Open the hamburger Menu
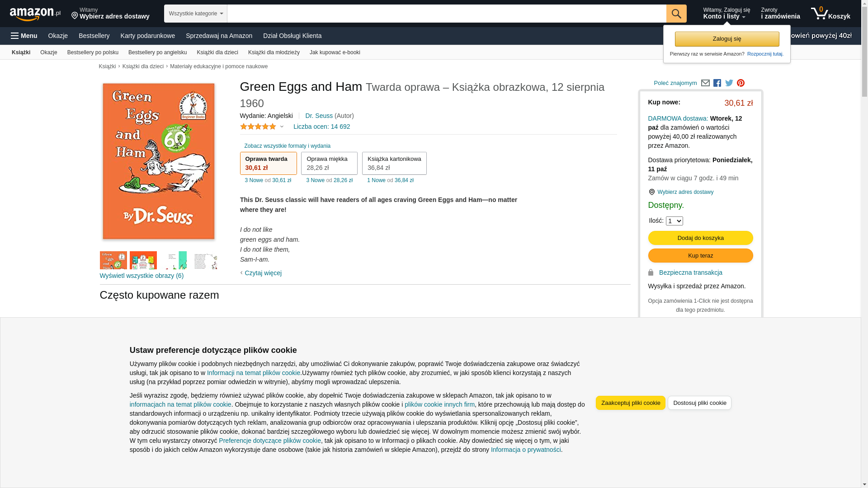Screen dimensions: 868x488 coord(24,36)
